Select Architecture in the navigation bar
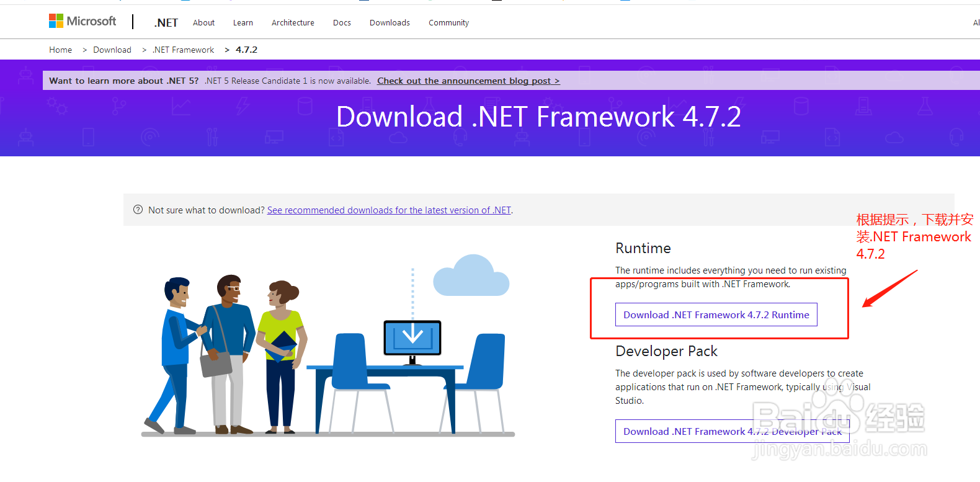Screen dimensions: 980x482 293,23
